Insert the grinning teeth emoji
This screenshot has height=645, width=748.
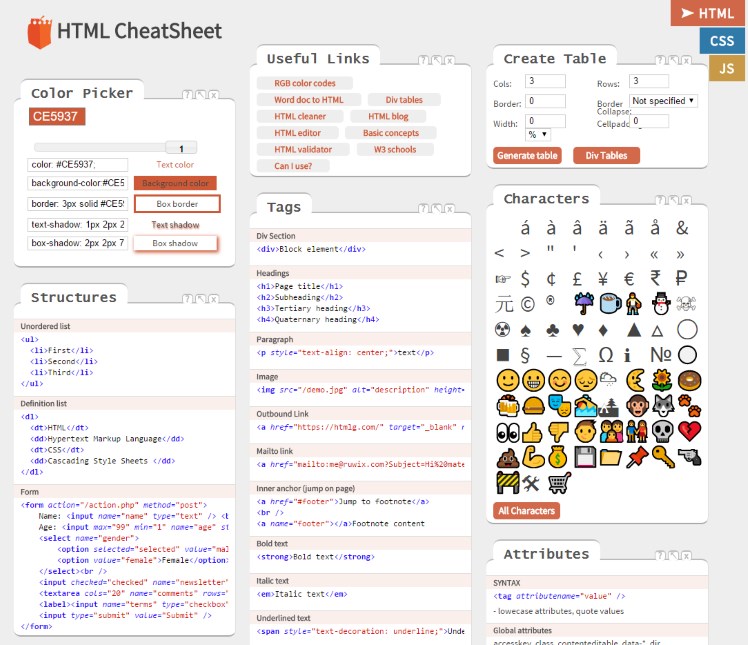[533, 380]
